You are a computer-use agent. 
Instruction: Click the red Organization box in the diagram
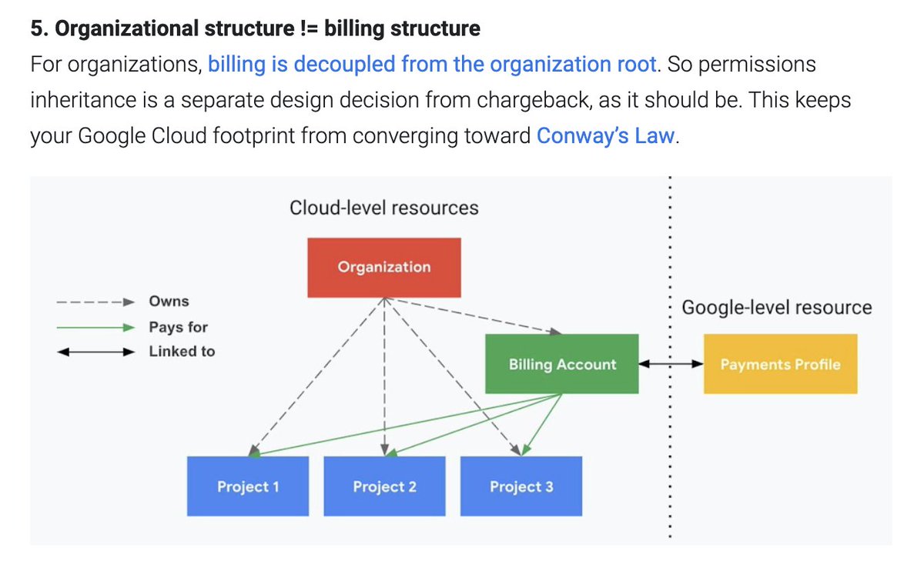tap(384, 268)
